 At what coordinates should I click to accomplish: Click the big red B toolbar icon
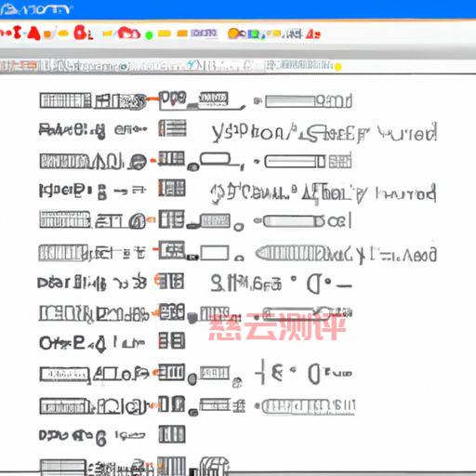point(80,33)
